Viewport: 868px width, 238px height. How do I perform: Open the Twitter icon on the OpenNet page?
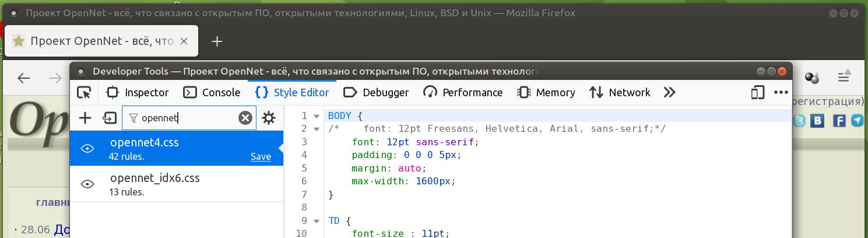(x=800, y=121)
